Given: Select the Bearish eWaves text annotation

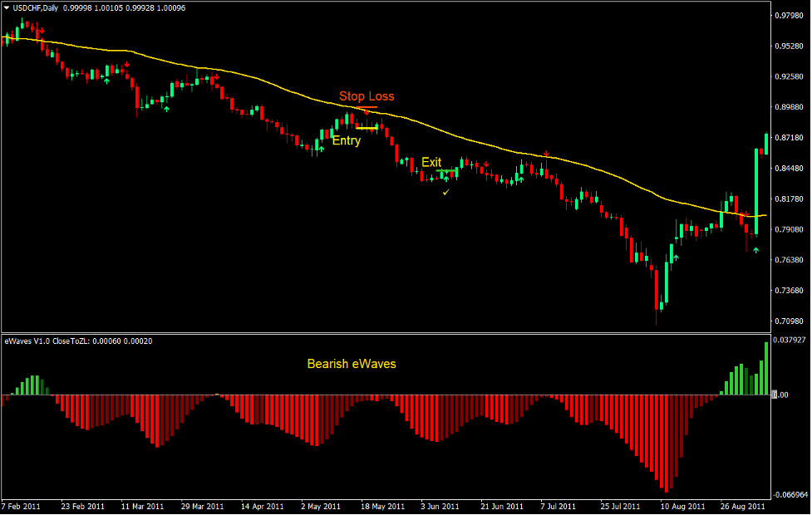Looking at the screenshot, I should pyautogui.click(x=352, y=364).
